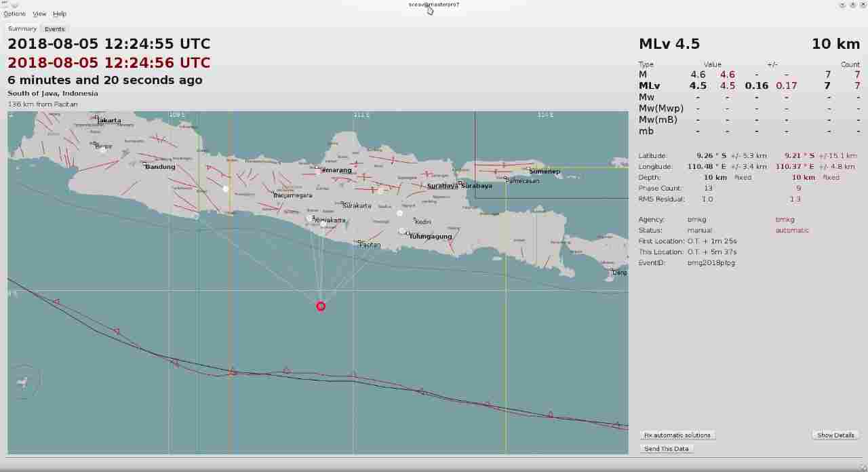Click the Pacitan city marker on the map
Image resolution: width=868 pixels, height=472 pixels.
(360, 242)
